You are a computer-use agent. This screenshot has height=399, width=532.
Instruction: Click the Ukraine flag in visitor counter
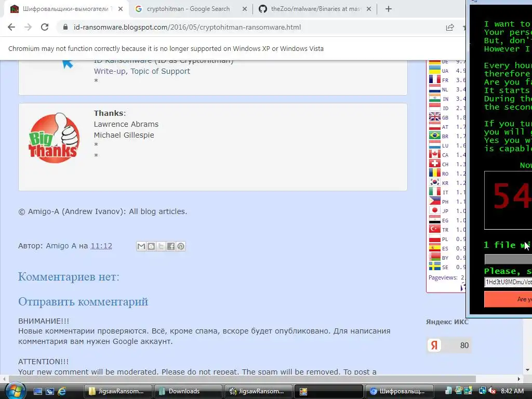click(x=435, y=70)
